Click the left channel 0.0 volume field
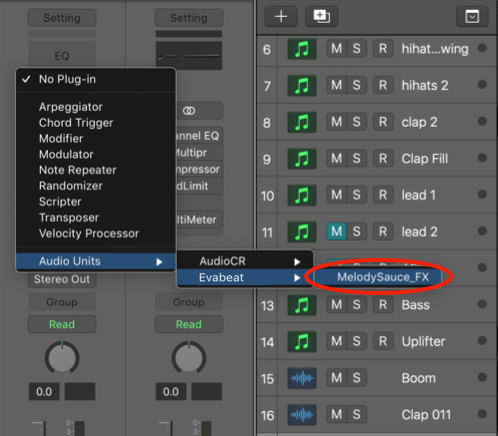Image resolution: width=498 pixels, height=436 pixels. [44, 391]
